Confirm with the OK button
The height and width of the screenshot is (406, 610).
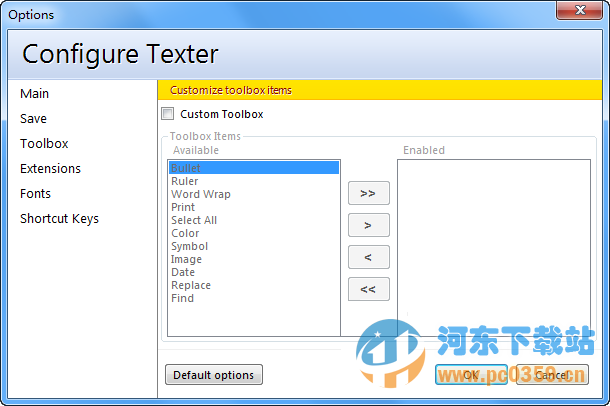pyautogui.click(x=471, y=375)
